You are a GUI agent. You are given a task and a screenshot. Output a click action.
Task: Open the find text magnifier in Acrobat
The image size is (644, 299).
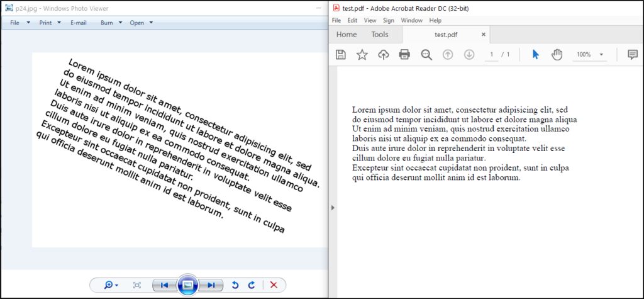426,55
